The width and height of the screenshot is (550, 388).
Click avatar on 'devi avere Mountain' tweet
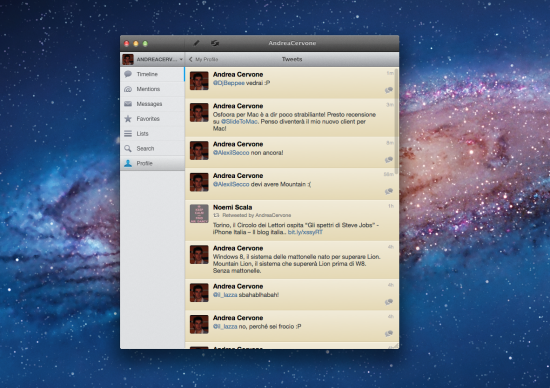(x=199, y=182)
